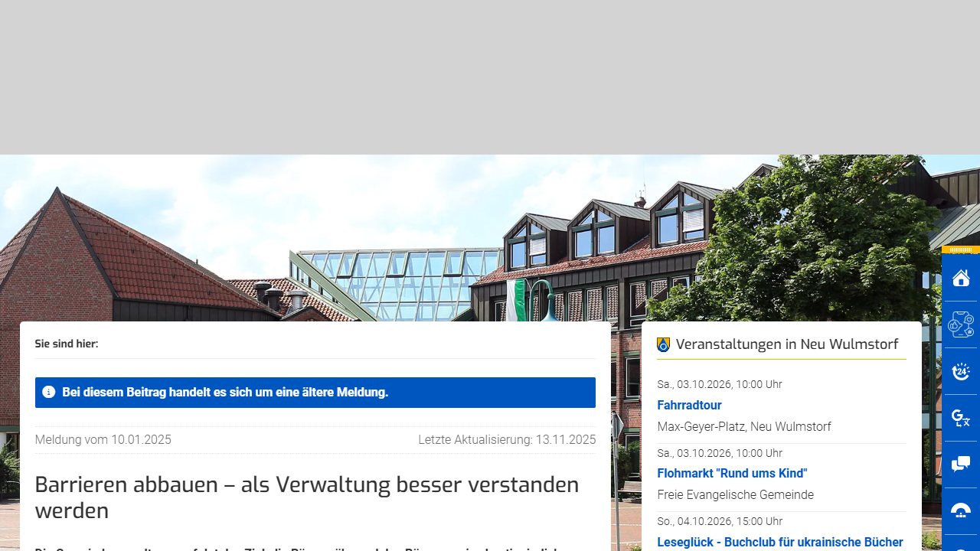
Task: Open the Fahrradtour event link
Action: pos(689,405)
